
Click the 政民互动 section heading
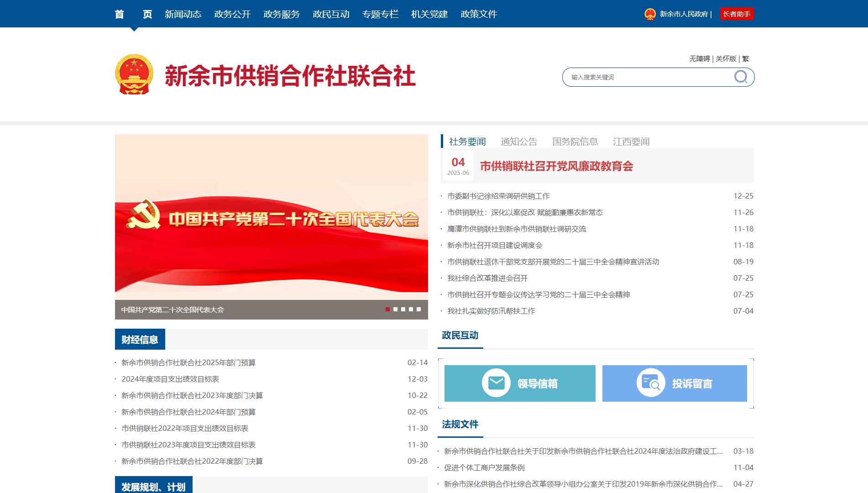point(460,335)
